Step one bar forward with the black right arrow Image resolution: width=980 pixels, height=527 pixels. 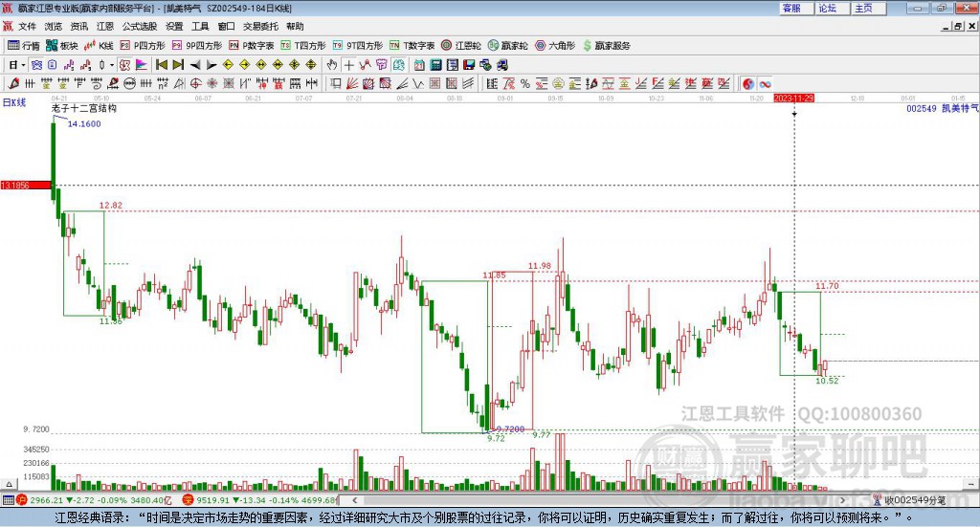click(212, 65)
